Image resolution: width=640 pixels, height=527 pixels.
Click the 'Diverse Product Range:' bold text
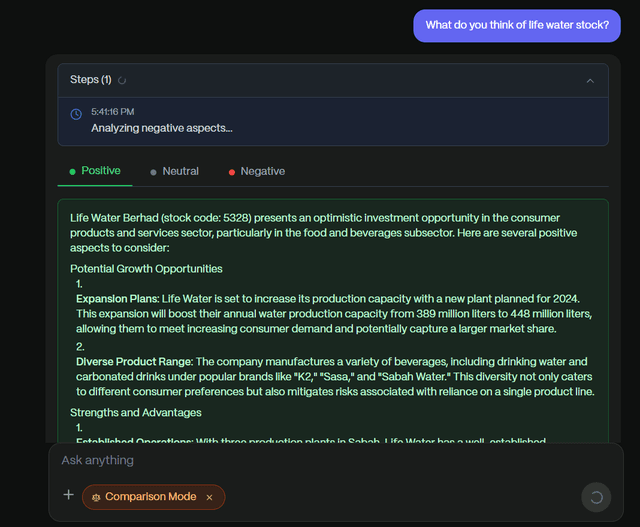(x=134, y=362)
